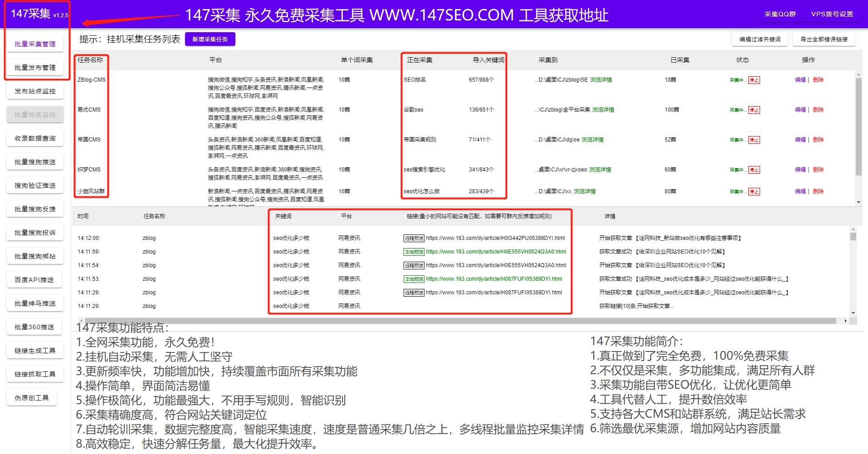Select 批量采集管理 in the sidebar

point(34,44)
